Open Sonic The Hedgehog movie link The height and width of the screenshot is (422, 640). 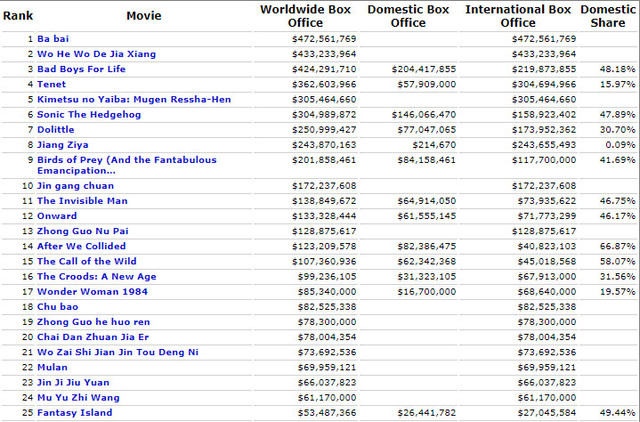point(89,114)
